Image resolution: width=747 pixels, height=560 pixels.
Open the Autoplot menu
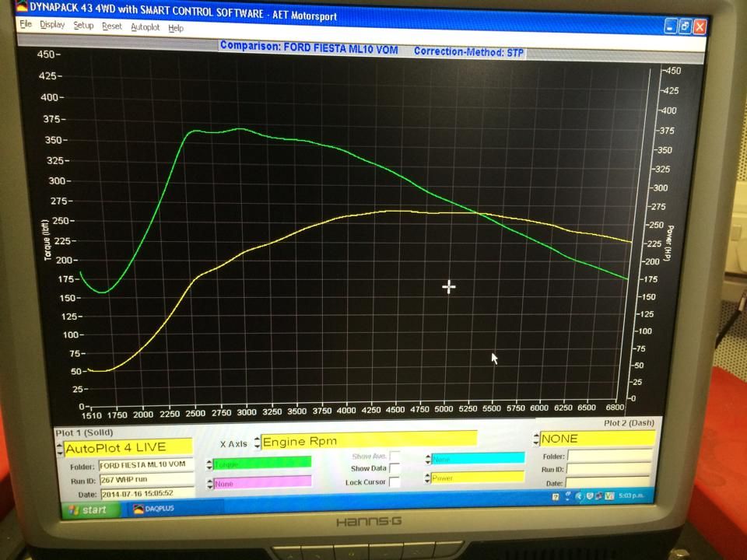pos(146,27)
